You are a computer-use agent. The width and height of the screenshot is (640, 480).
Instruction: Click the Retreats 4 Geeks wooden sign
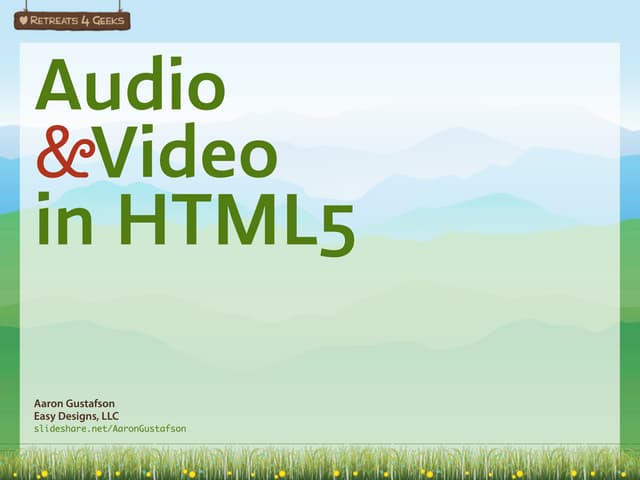pyautogui.click(x=71, y=20)
